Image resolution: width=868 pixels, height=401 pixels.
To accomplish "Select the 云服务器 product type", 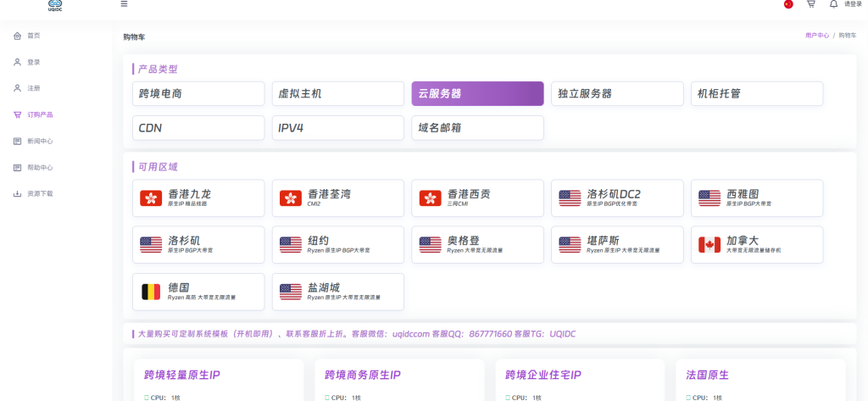I will point(478,93).
